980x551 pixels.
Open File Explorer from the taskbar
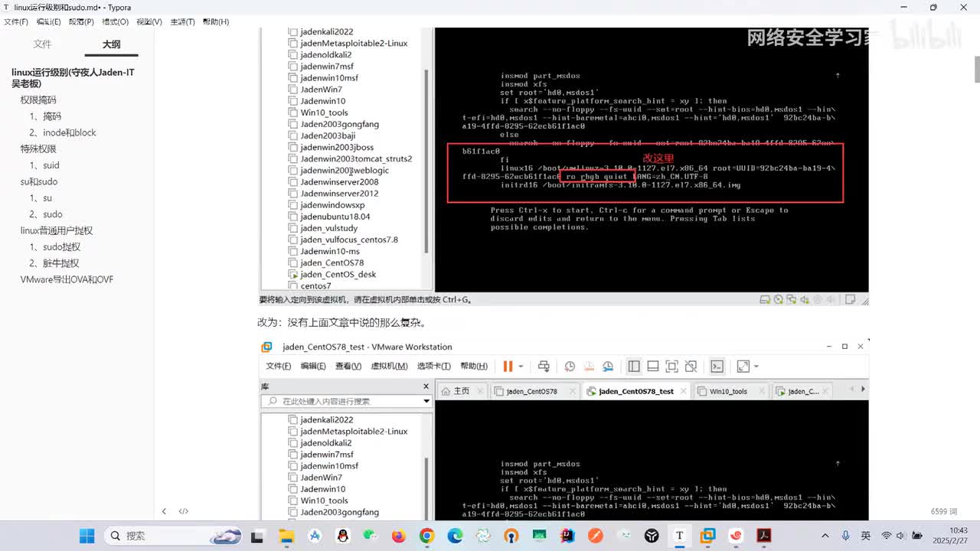286,536
